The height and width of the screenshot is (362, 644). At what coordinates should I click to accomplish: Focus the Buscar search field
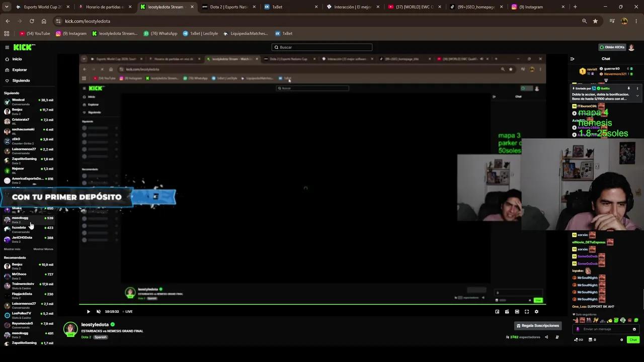pos(322,47)
